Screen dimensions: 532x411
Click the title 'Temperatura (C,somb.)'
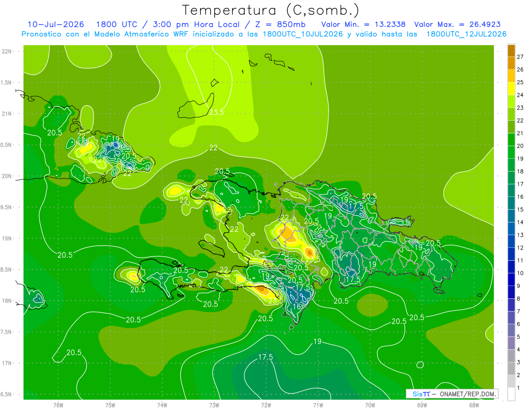[x=271, y=10]
